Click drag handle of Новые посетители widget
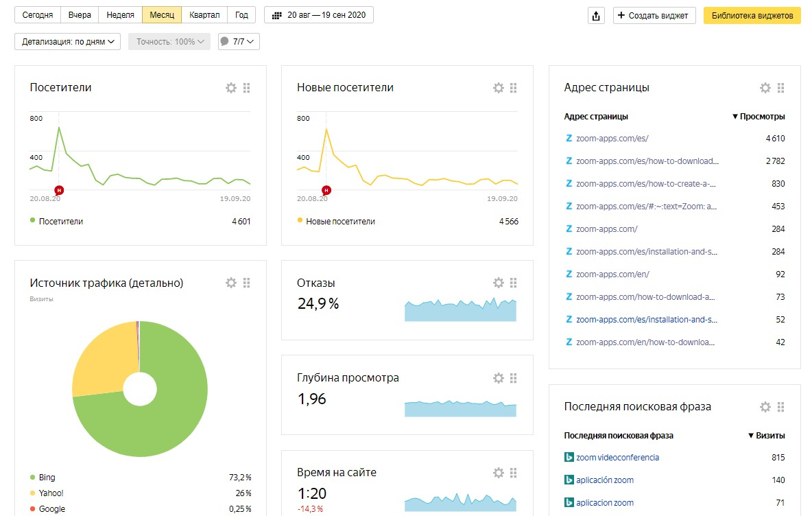The image size is (812, 516). (x=514, y=88)
